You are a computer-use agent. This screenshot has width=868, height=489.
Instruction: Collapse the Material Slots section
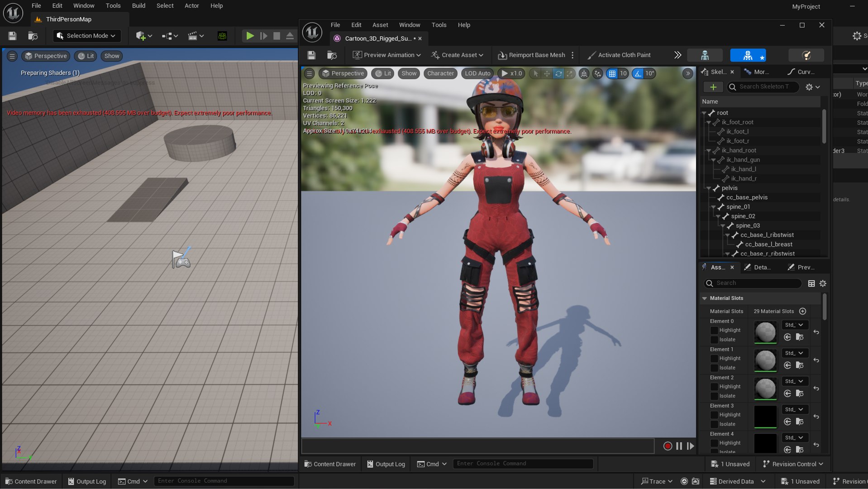[705, 298]
